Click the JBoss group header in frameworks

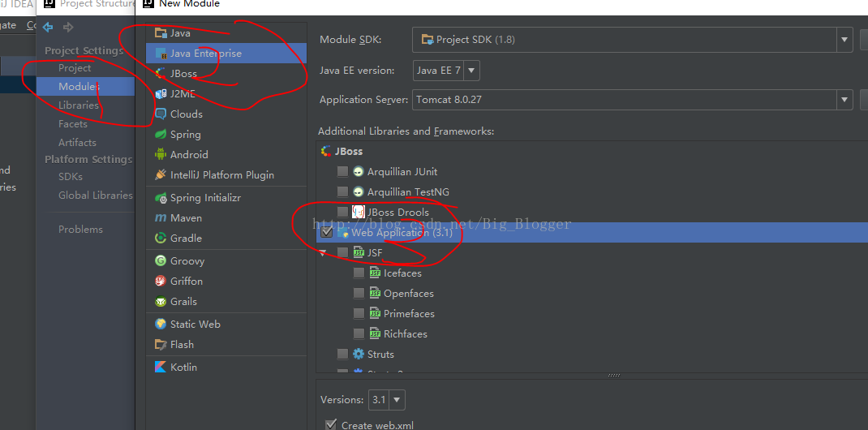pos(349,151)
